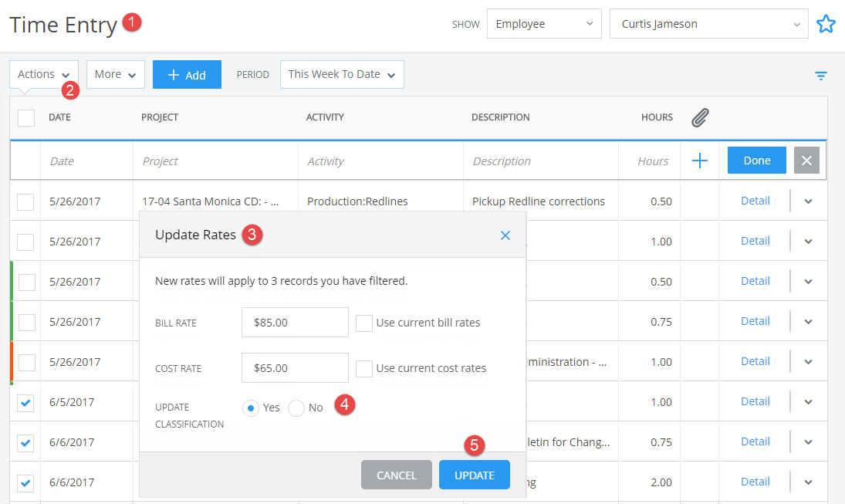Viewport: 845px width, 504px height.
Task: Click the Done button
Action: click(756, 160)
